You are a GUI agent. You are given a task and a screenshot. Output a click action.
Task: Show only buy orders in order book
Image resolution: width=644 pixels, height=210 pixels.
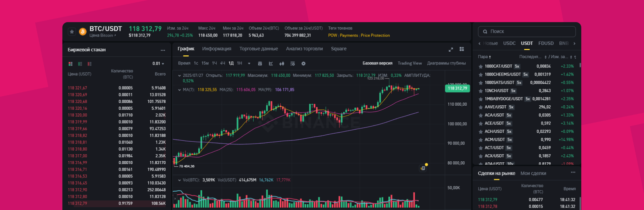[x=80, y=64]
